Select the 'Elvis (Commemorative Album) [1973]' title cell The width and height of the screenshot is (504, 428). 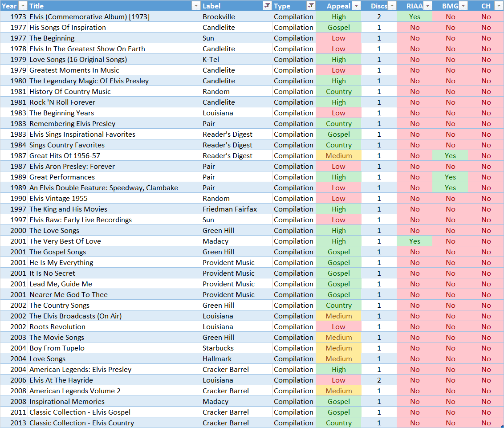coord(114,17)
